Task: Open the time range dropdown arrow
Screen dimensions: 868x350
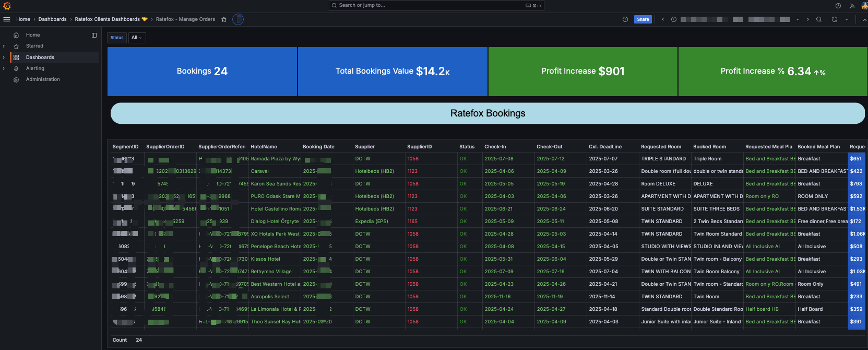Action: 798,19
